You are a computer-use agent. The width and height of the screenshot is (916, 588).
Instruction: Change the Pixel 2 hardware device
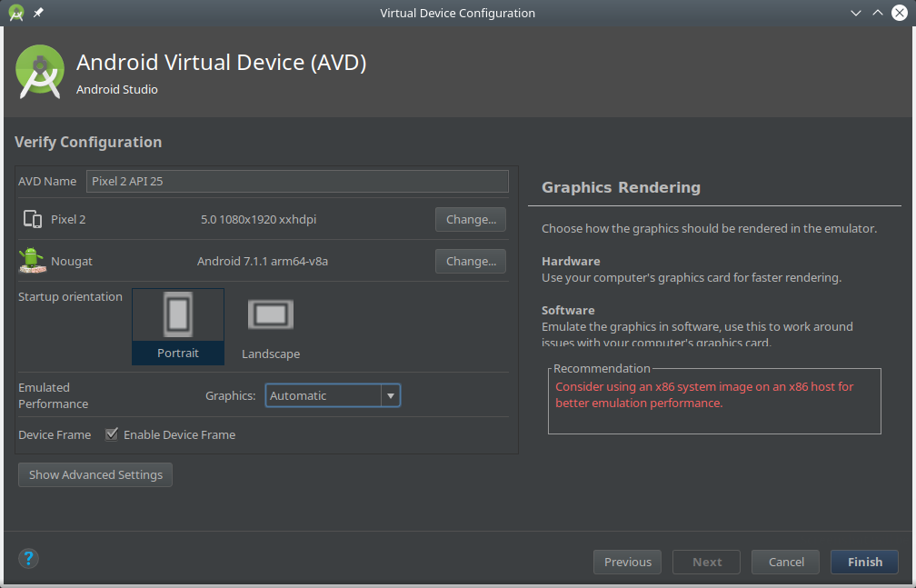tap(471, 219)
